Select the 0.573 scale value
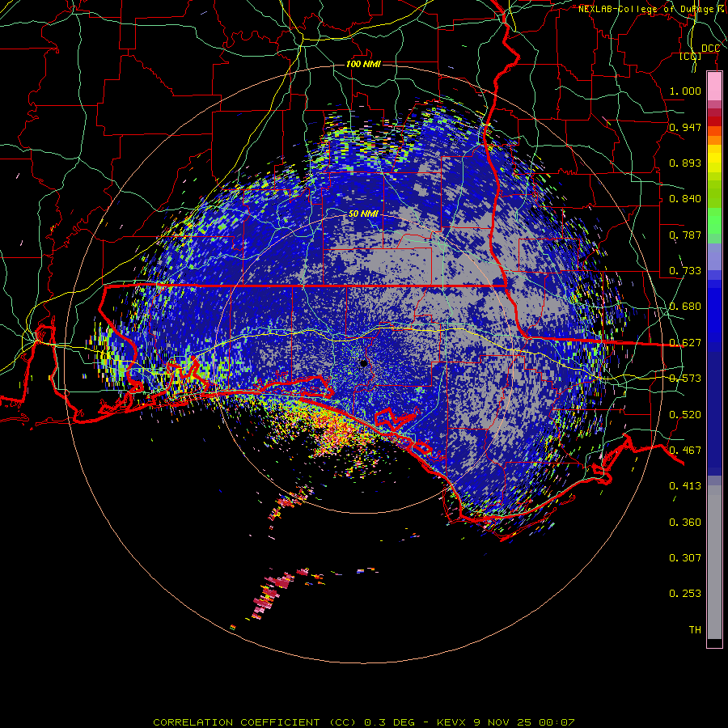The width and height of the screenshot is (728, 728). pyautogui.click(x=685, y=379)
